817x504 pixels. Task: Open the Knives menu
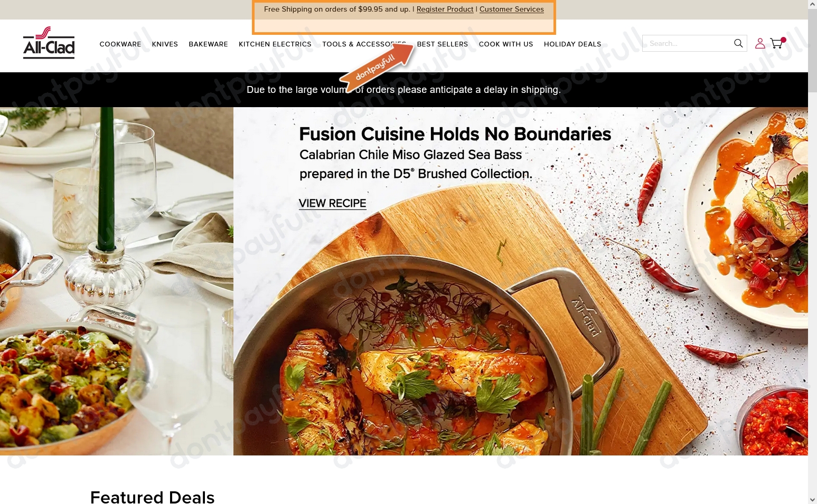(165, 44)
